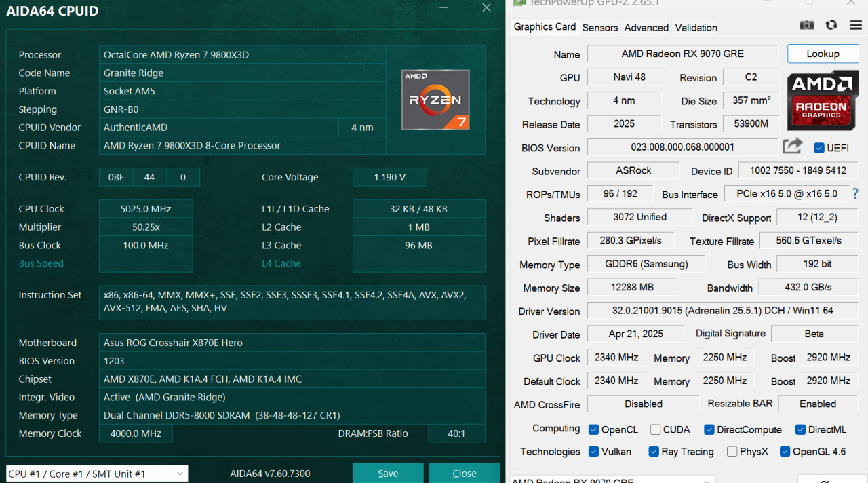Click the BIOS export share icon
The image size is (868, 483).
pos(792,146)
